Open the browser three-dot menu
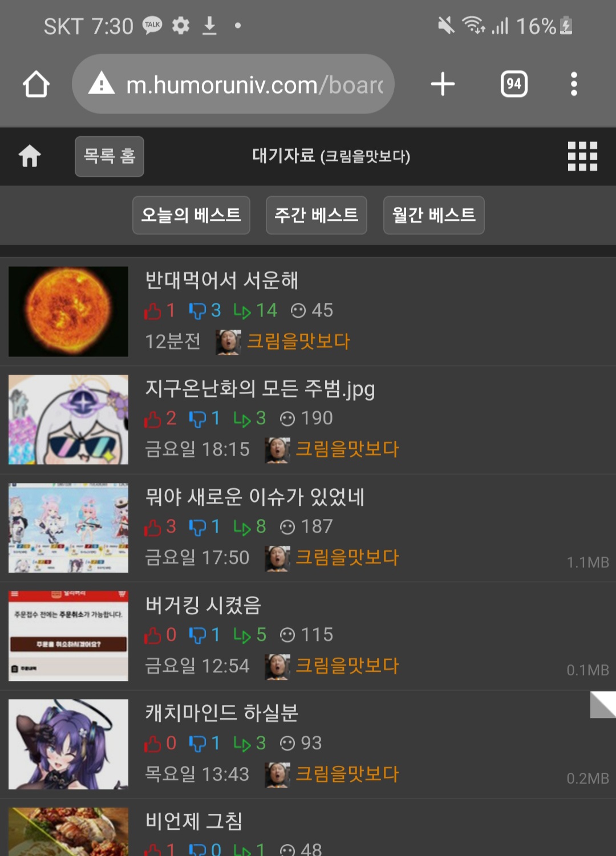The width and height of the screenshot is (616, 856). click(574, 84)
